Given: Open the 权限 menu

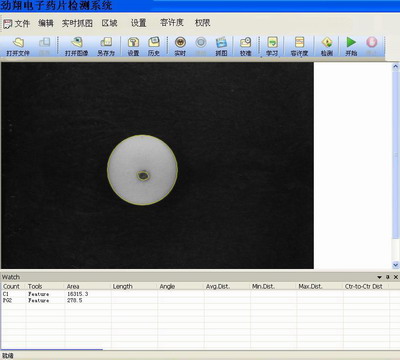Looking at the screenshot, I should (x=203, y=23).
